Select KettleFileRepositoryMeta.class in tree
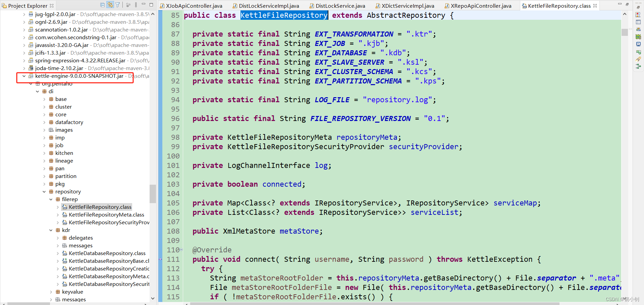644x305 pixels. (106, 215)
